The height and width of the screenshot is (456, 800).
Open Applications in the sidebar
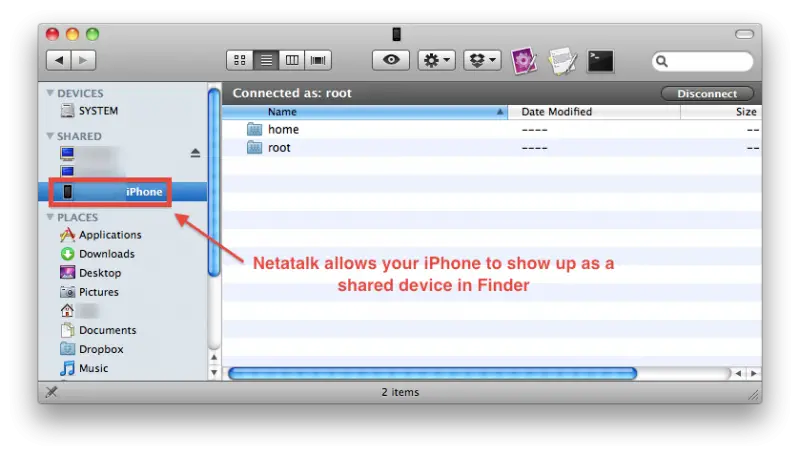[101, 235]
